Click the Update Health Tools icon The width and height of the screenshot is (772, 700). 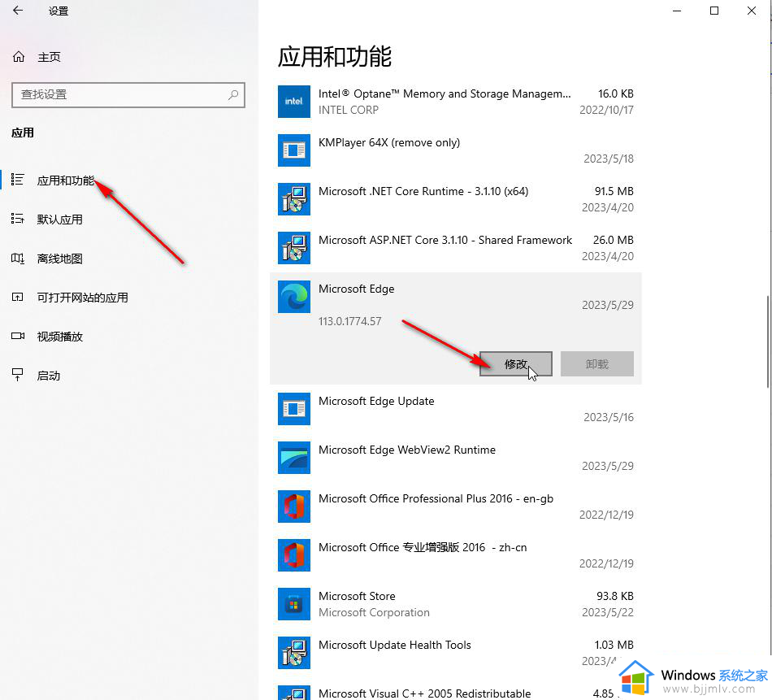coord(294,653)
